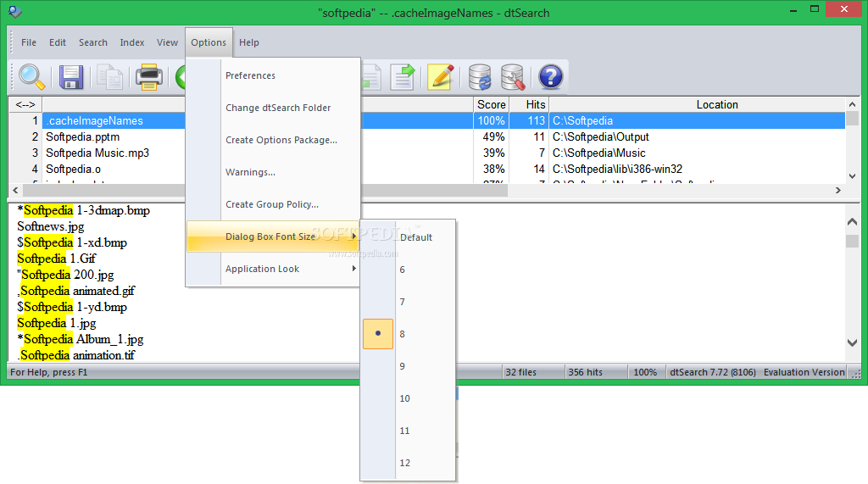Click location C:\Softpedia\lib\i386-win32
The height and width of the screenshot is (484, 868).
tap(617, 169)
